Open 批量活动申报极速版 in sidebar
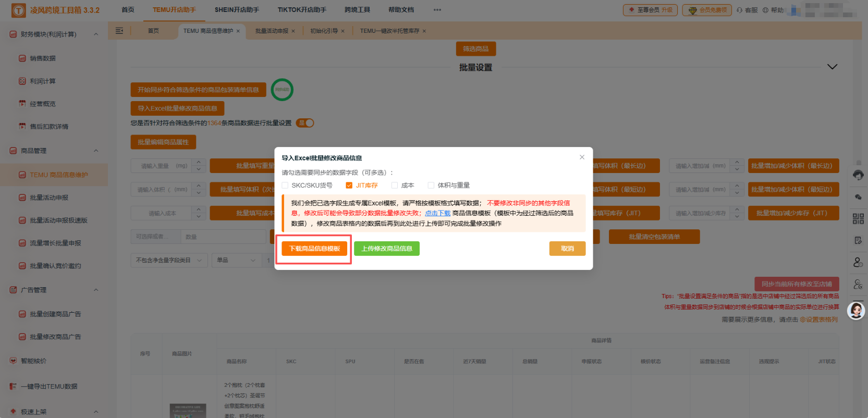Screen dimensions: 868x418 [x=58, y=220]
